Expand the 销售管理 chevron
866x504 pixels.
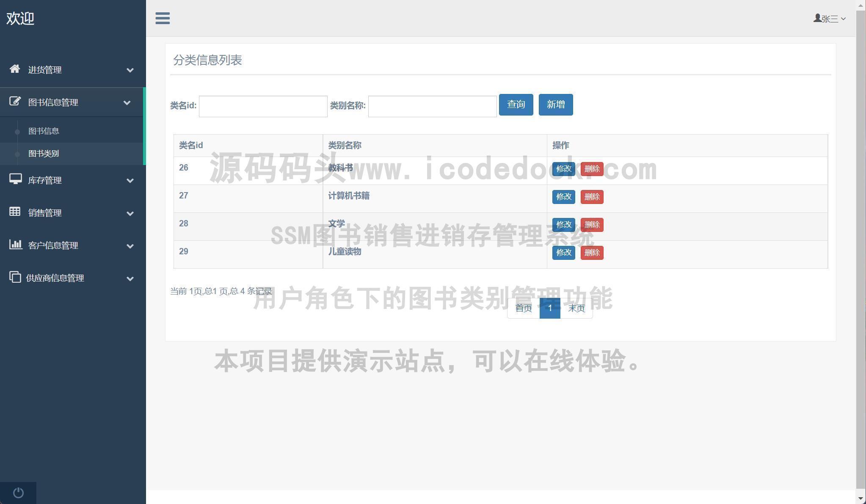click(x=130, y=214)
